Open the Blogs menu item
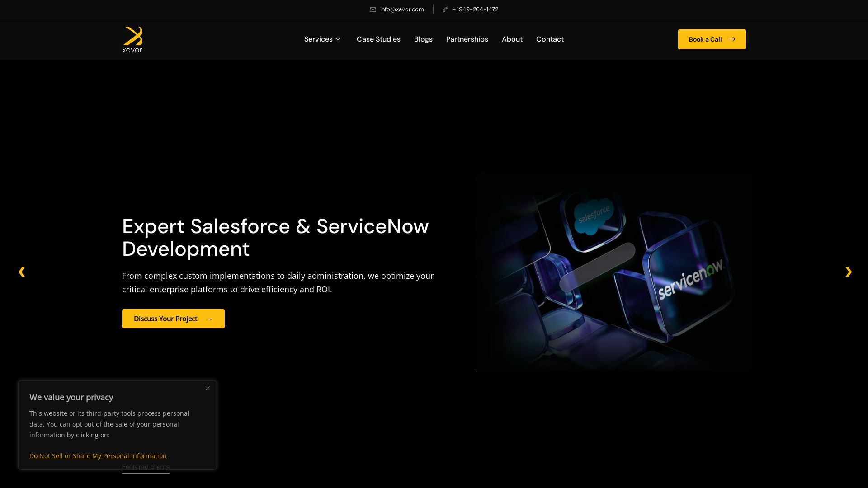Image resolution: width=868 pixels, height=488 pixels. 423,39
